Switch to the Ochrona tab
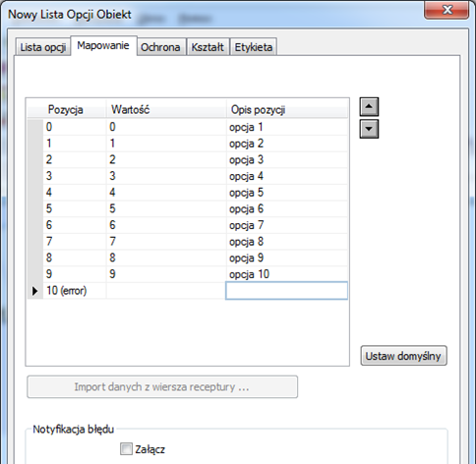This screenshot has width=476, height=464. (x=160, y=47)
